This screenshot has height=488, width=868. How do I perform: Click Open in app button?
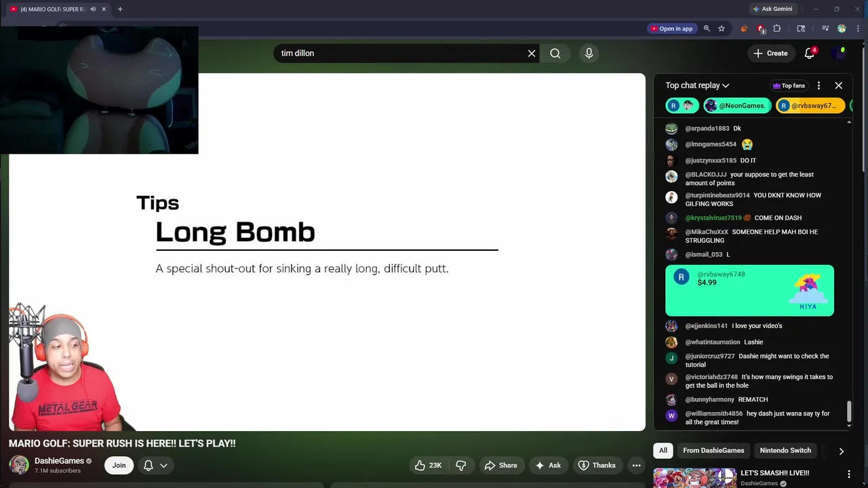(671, 28)
